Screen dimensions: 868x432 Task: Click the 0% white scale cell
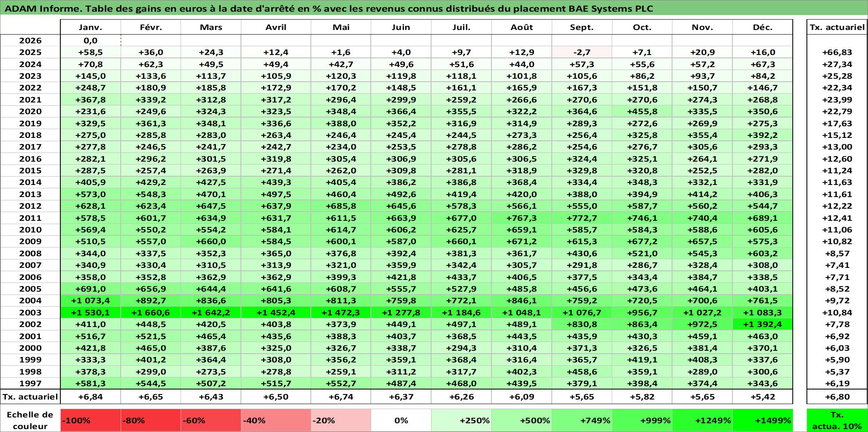coord(401,420)
